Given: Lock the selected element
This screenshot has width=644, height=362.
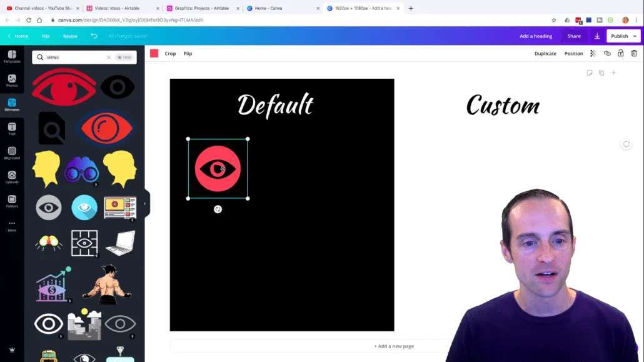Looking at the screenshot, I should 621,53.
